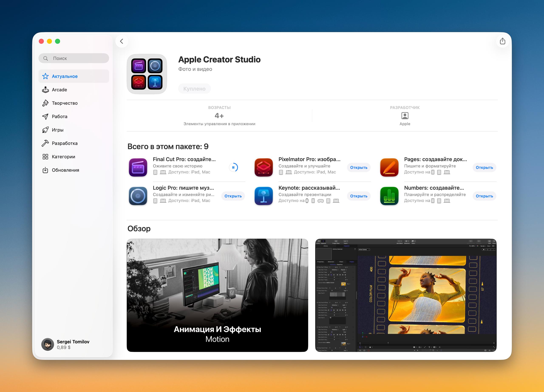
Task: Open the Logic Pro title text
Action: [183, 188]
